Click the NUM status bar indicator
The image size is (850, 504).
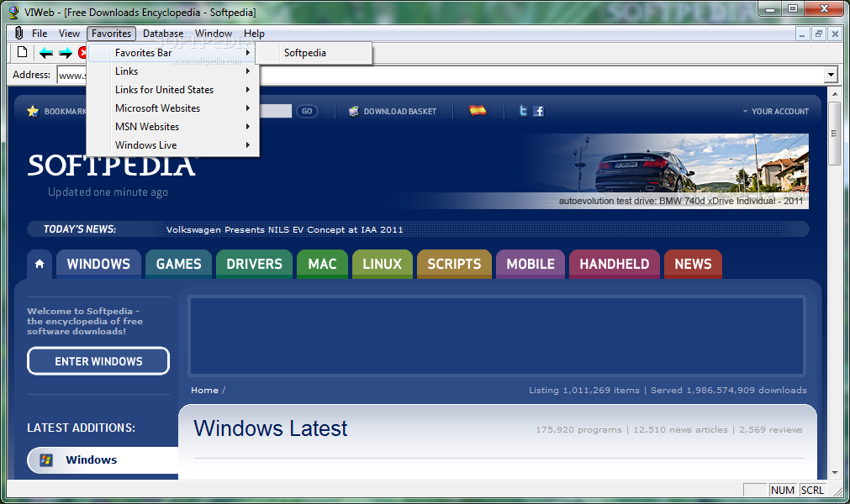point(782,490)
